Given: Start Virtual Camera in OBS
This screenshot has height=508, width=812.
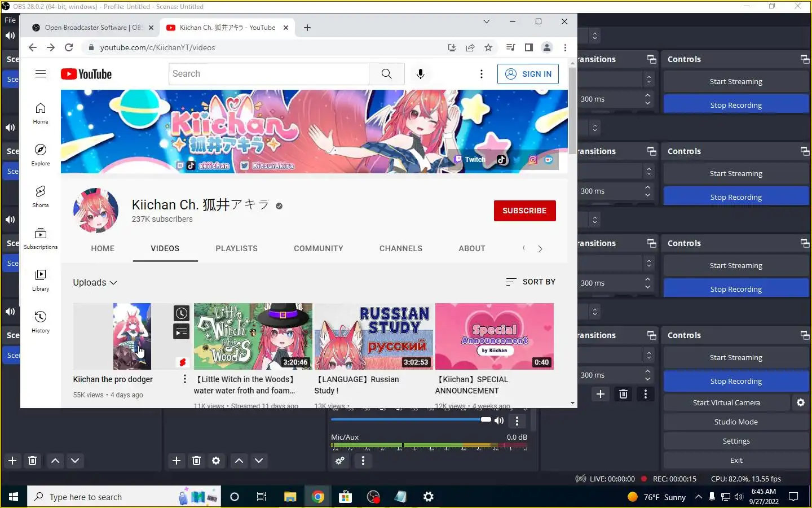Looking at the screenshot, I should point(726,402).
